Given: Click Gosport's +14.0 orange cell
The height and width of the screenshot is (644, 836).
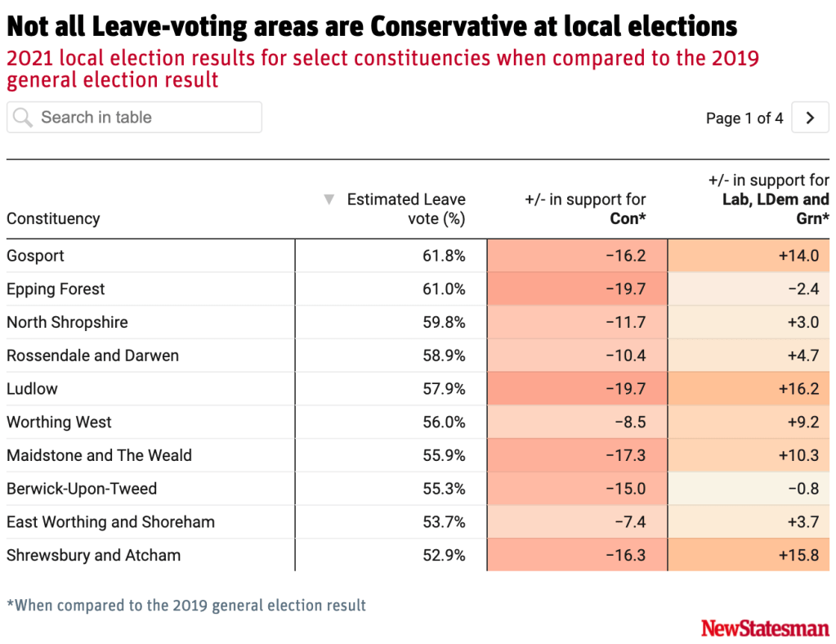Looking at the screenshot, I should coord(798,256).
